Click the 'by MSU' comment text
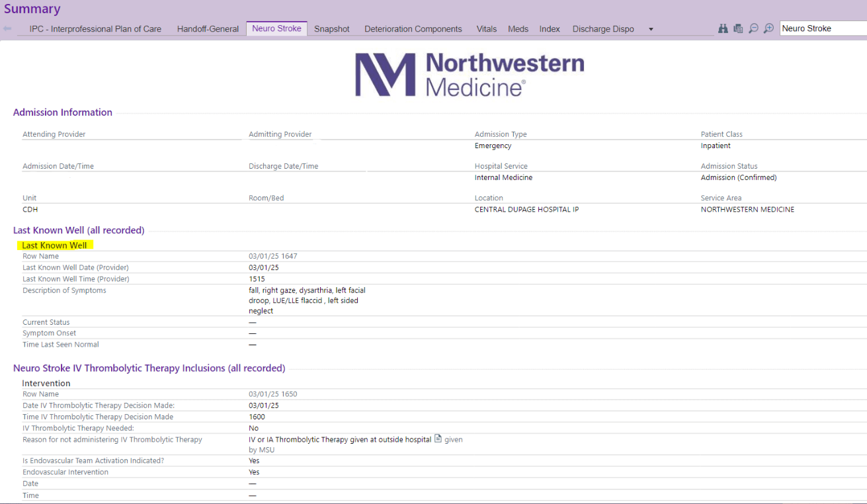The width and height of the screenshot is (867, 504). coord(262,450)
